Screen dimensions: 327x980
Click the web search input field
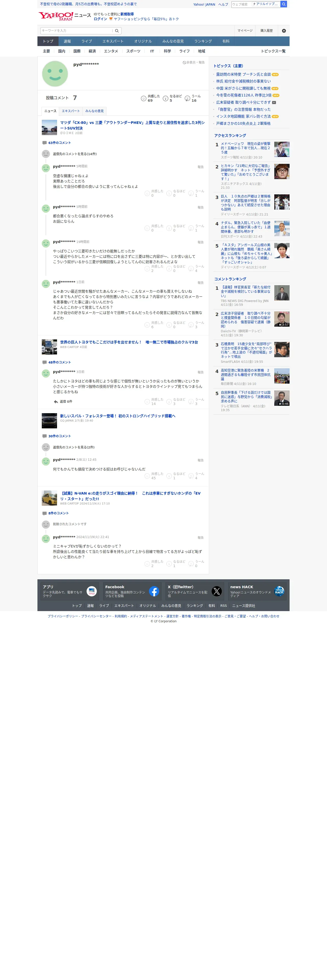click(242, 4)
